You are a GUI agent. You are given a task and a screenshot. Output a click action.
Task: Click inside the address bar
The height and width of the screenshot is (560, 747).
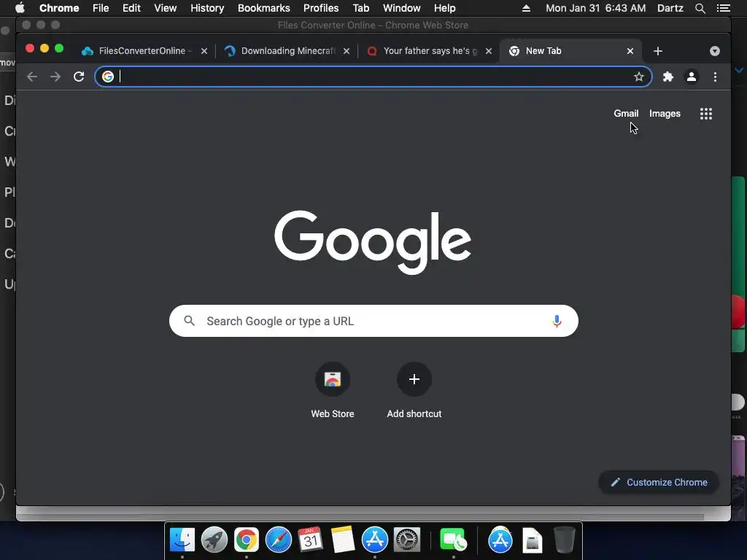[374, 77]
